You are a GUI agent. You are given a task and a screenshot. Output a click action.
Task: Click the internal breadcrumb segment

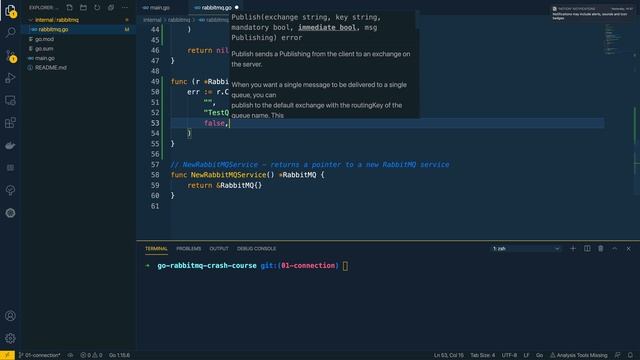point(152,20)
